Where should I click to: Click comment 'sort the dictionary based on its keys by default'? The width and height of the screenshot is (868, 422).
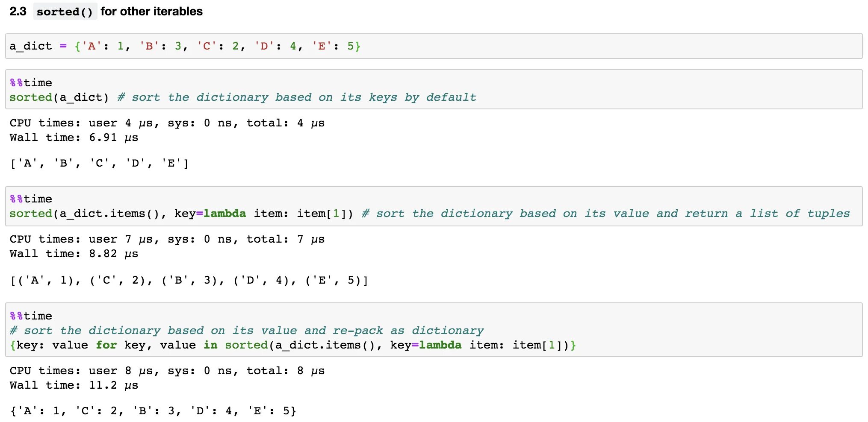[297, 97]
